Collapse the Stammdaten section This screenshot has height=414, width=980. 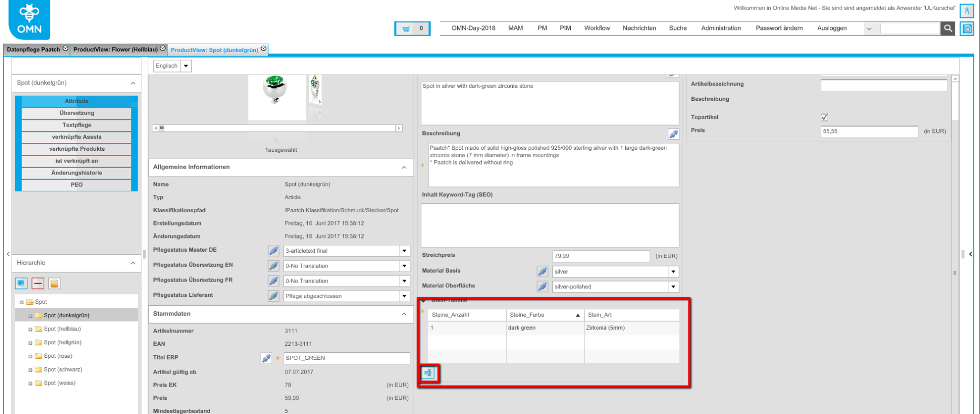tap(404, 314)
